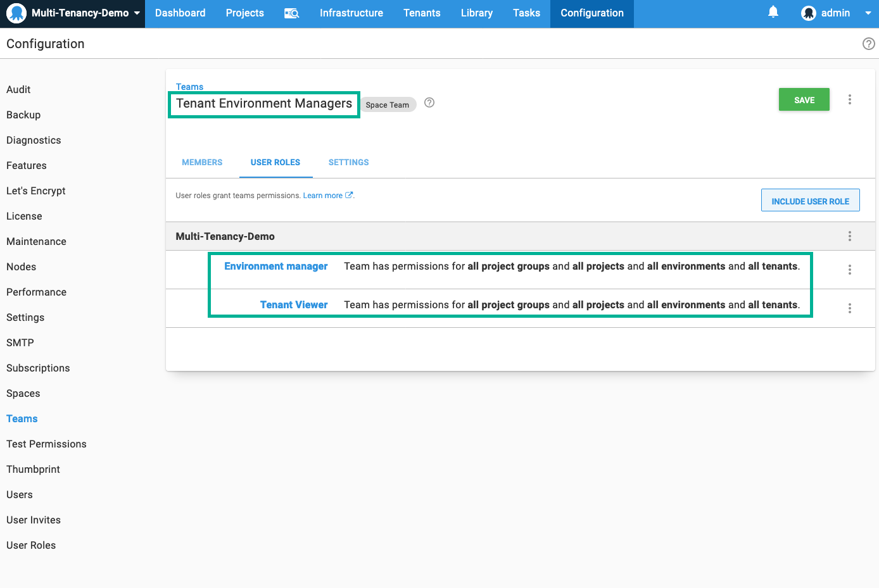Image resolution: width=879 pixels, height=588 pixels.
Task: Open overflow menu for Multi-Tenancy-Demo section
Action: point(849,236)
